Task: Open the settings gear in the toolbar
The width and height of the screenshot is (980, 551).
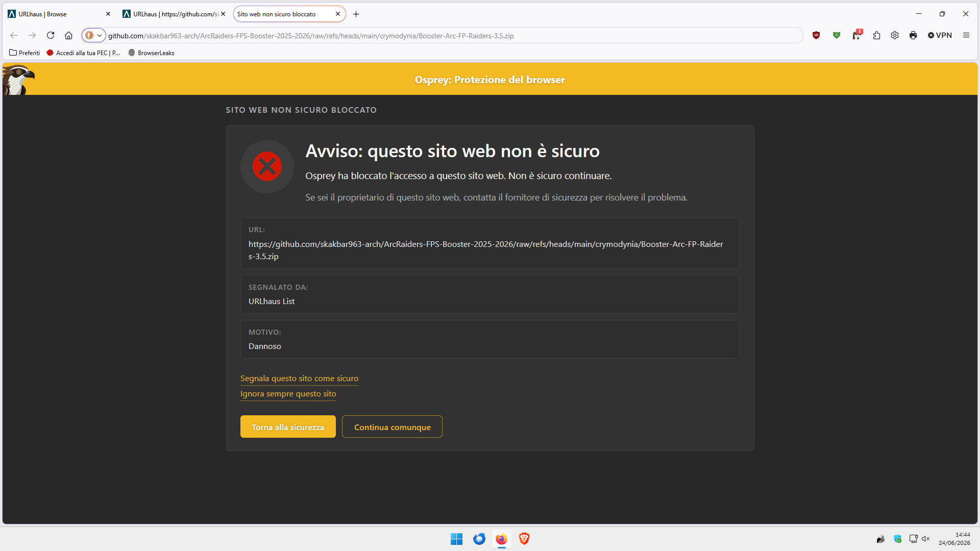Action: [895, 35]
